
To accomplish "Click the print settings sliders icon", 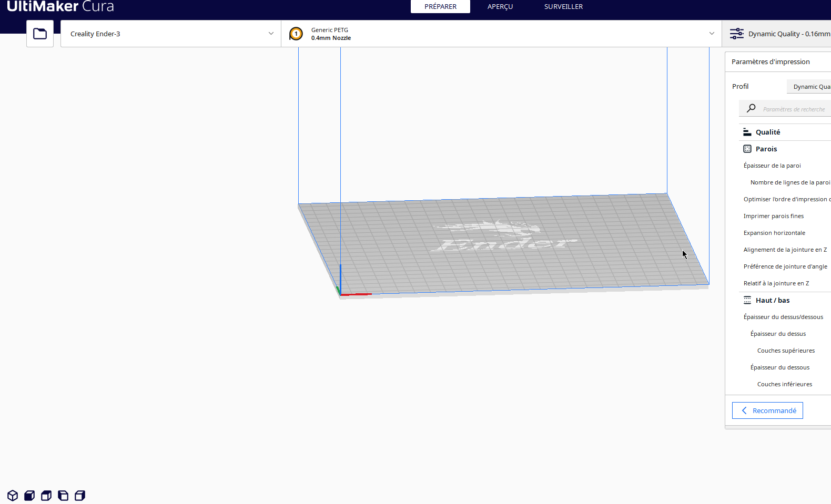I will (737, 34).
